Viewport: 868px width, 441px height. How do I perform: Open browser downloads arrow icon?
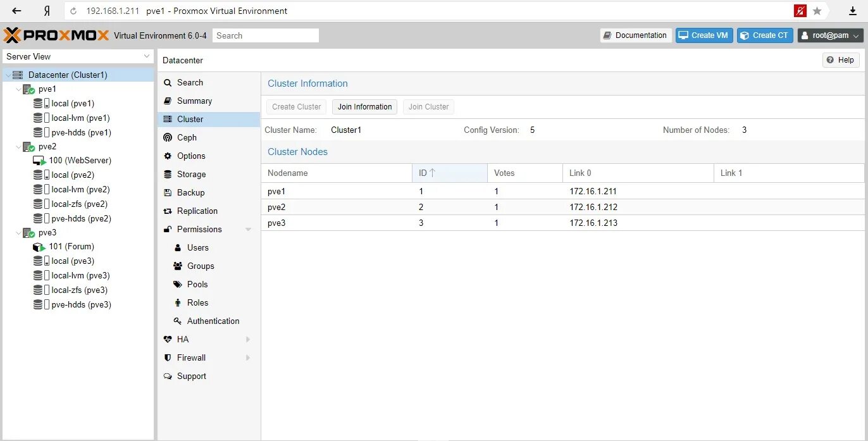tap(852, 11)
